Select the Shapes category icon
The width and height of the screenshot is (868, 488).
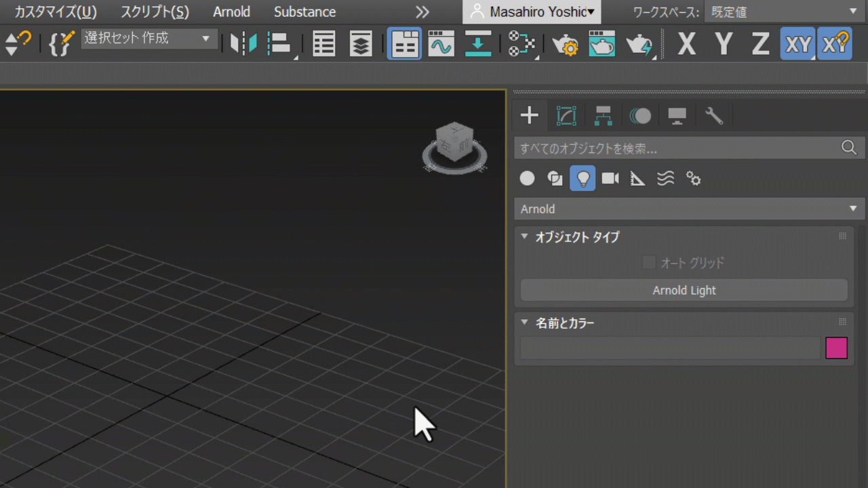pos(555,178)
